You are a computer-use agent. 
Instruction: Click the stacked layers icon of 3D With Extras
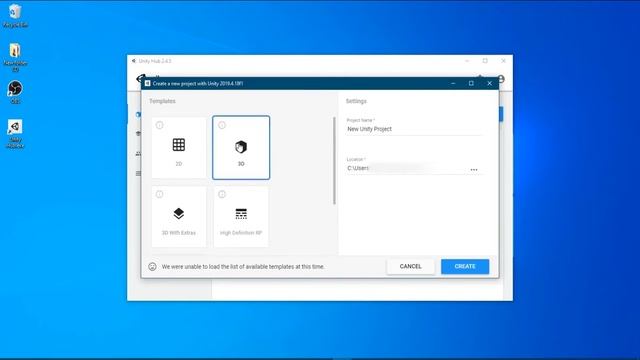click(179, 213)
